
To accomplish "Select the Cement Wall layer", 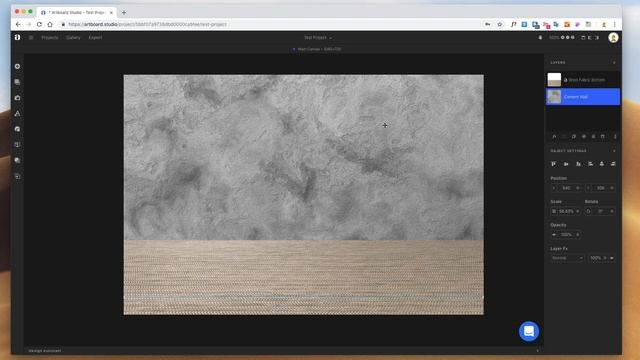I will click(583, 97).
